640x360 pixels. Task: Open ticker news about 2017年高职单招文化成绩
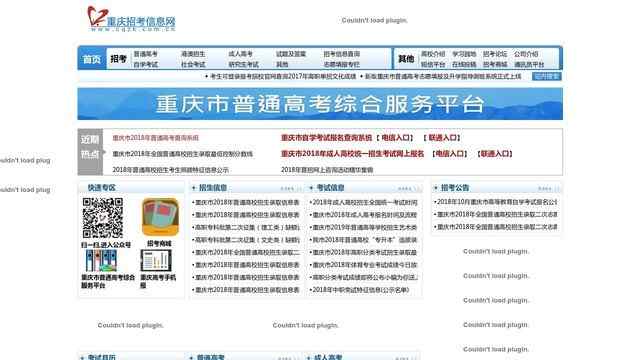[283, 76]
